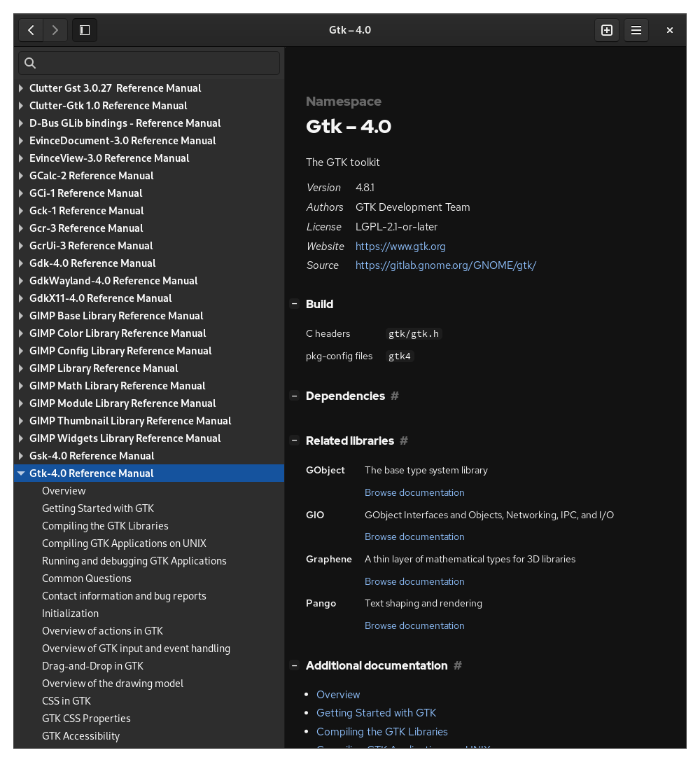Expand Gck-1 Reference Manual arrow
This screenshot has width=700, height=762.
pyautogui.click(x=21, y=210)
